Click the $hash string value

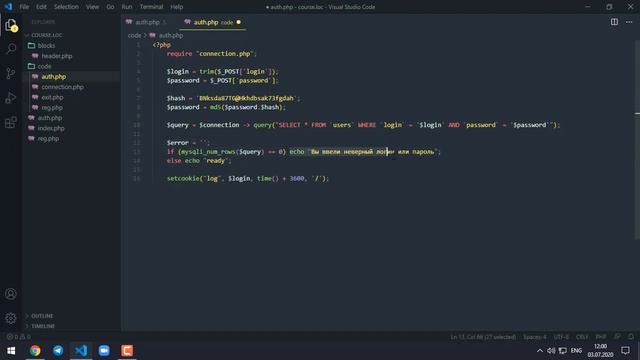247,98
